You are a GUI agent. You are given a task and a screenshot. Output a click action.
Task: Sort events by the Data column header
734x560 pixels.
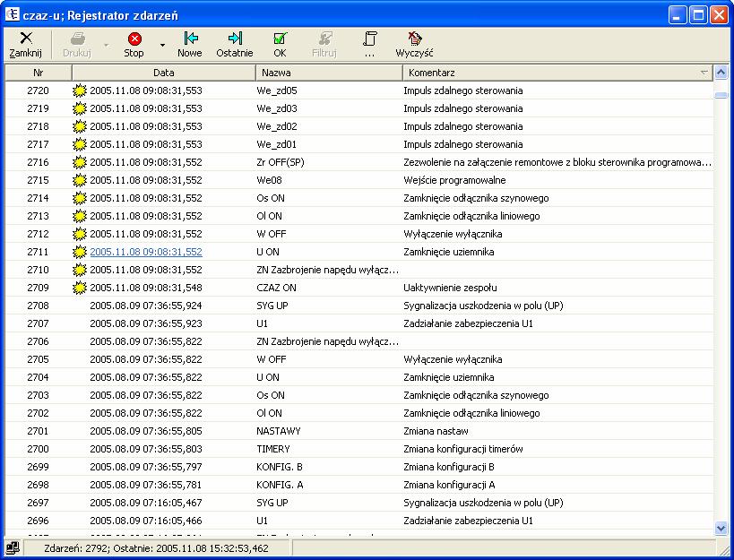click(x=163, y=73)
